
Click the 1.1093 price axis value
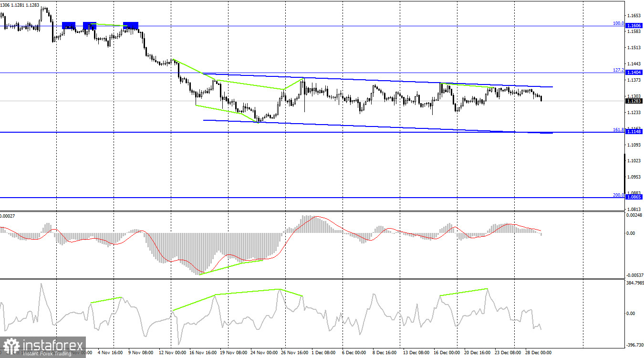pos(634,145)
